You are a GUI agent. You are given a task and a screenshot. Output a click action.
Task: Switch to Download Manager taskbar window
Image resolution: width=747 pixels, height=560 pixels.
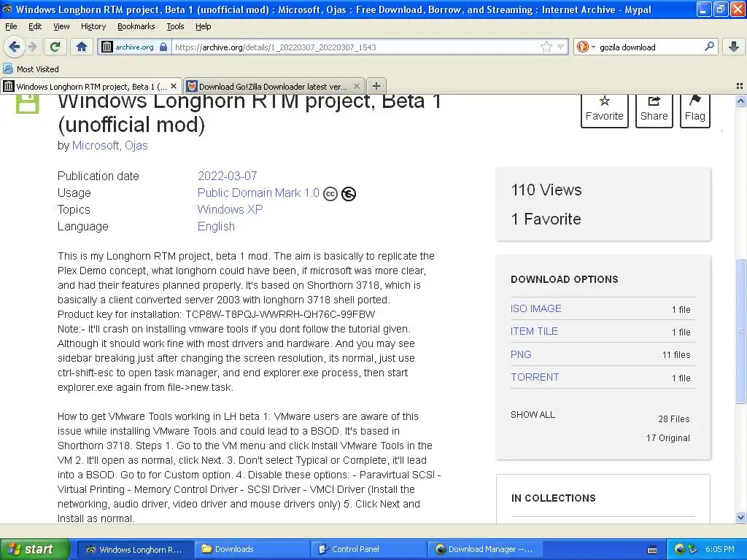coord(485,549)
